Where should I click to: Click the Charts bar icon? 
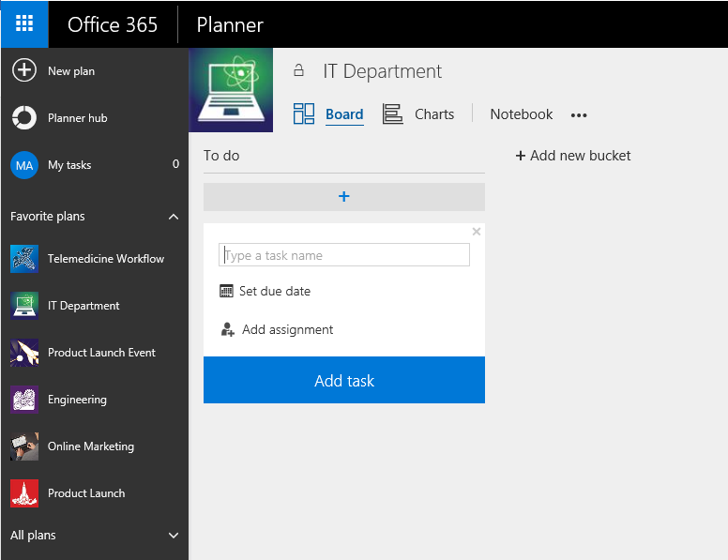pyautogui.click(x=392, y=114)
